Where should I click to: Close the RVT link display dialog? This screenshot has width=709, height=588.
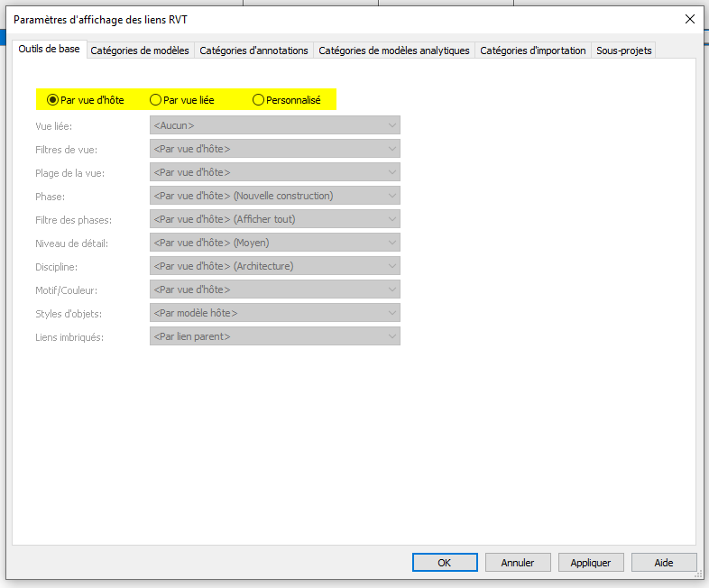click(690, 19)
